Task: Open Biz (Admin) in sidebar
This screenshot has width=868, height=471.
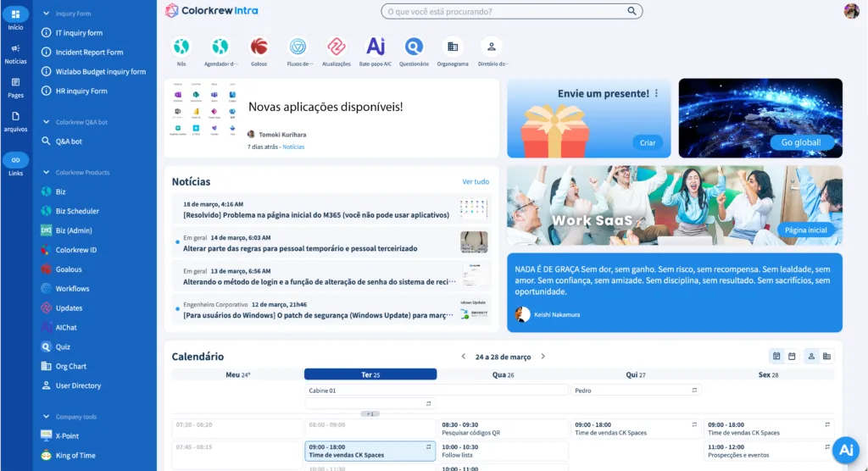Action: pyautogui.click(x=74, y=230)
